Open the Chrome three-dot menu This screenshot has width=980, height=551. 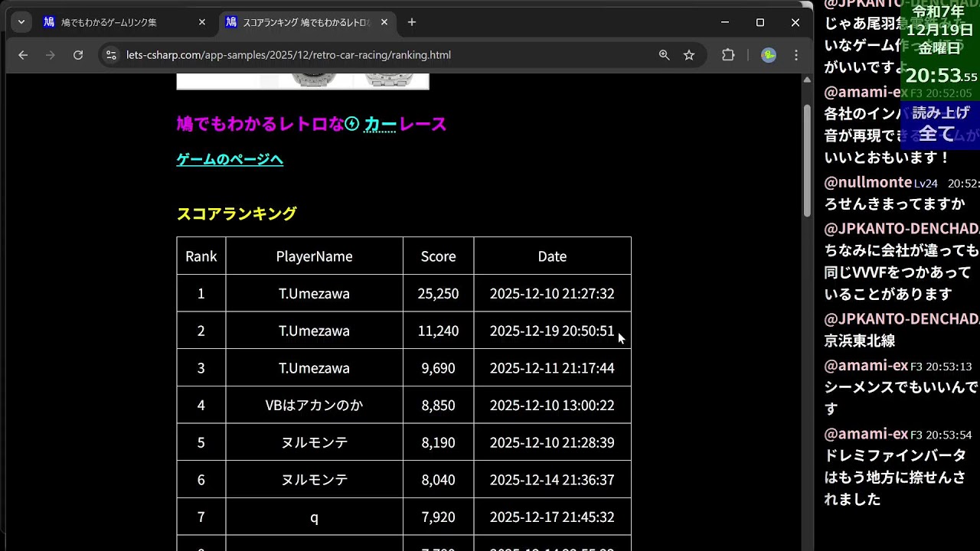[x=795, y=55]
